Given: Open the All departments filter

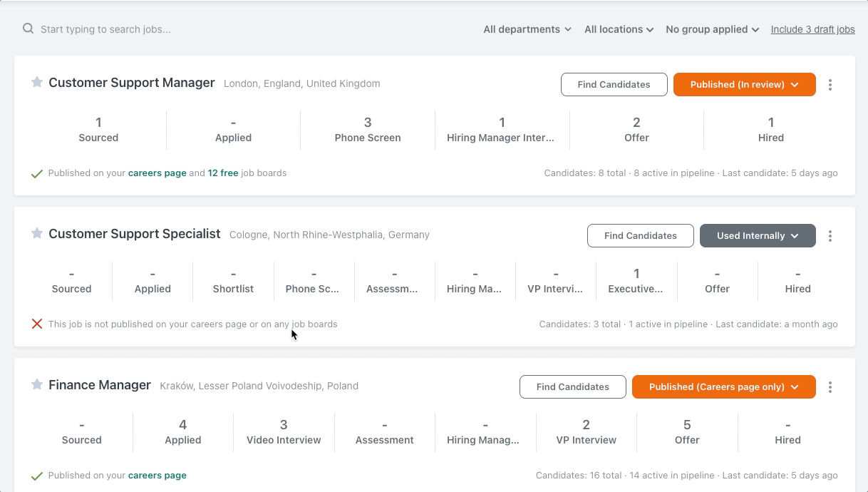Looking at the screenshot, I should [527, 29].
